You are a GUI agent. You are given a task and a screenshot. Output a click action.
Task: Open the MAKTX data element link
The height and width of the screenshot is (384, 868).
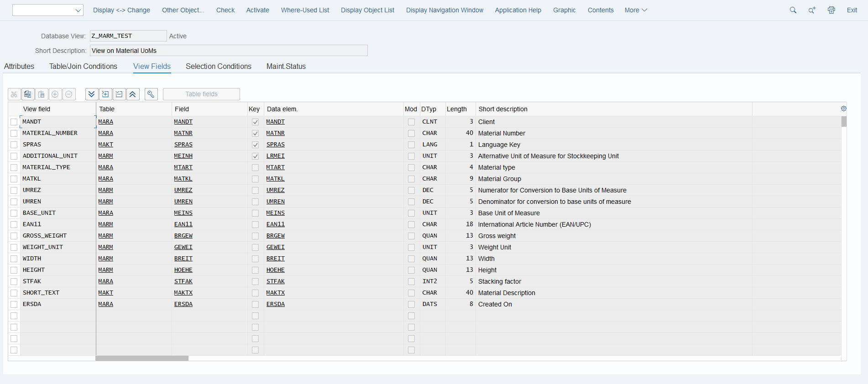pyautogui.click(x=276, y=293)
